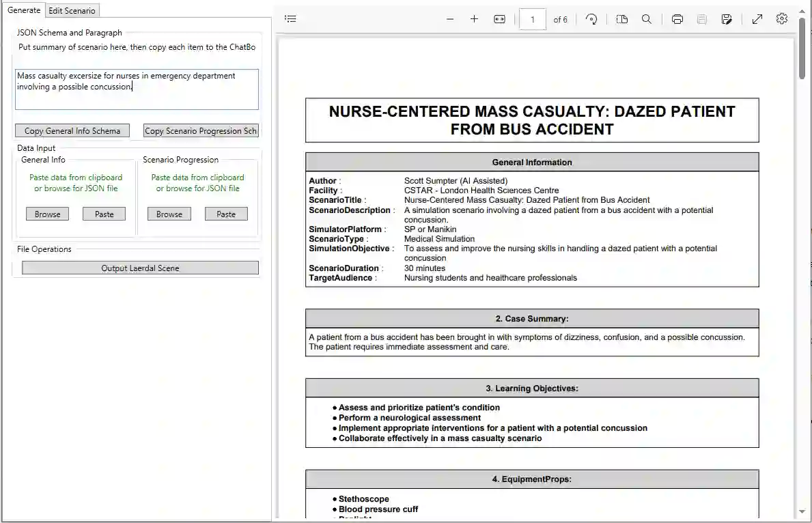Browse for General Info JSON file
This screenshot has width=812, height=523.
48,214
